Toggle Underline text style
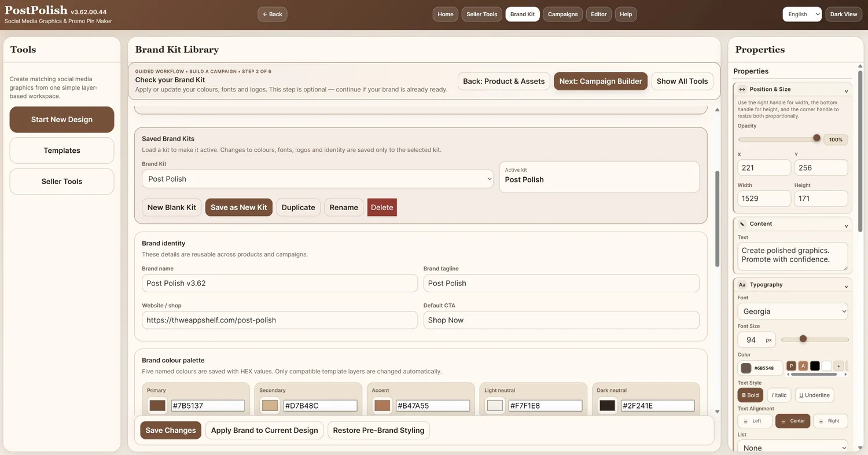Screen dimensions: 868x455 click(x=814, y=395)
